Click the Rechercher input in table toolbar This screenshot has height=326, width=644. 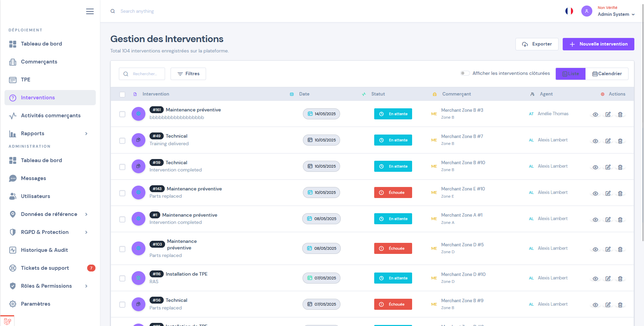pyautogui.click(x=145, y=74)
